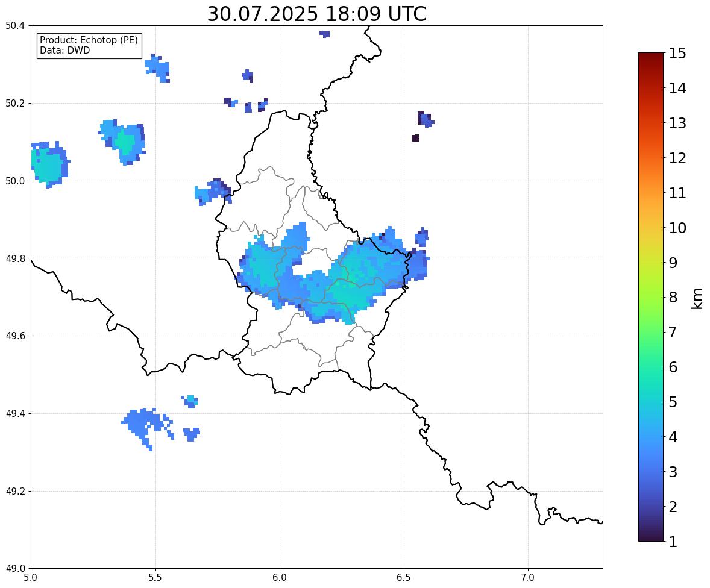
Task: Click colorbar tick label "4"
Action: [x=673, y=437]
